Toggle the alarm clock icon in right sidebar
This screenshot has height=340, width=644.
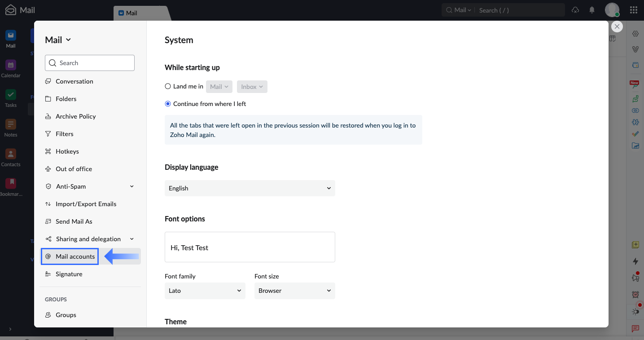635,294
